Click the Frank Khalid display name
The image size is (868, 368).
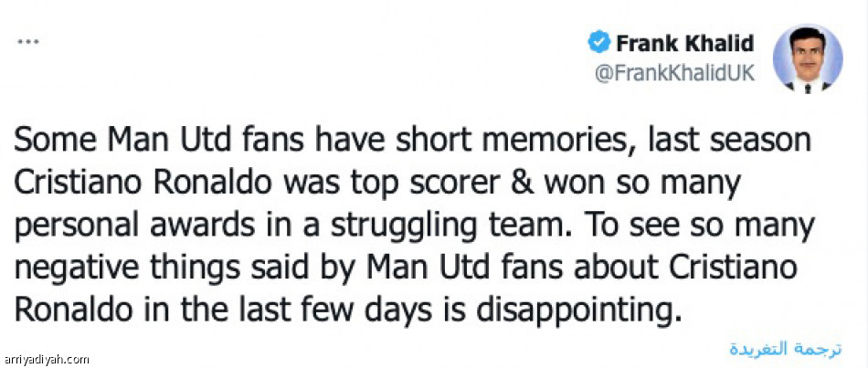coord(684,42)
